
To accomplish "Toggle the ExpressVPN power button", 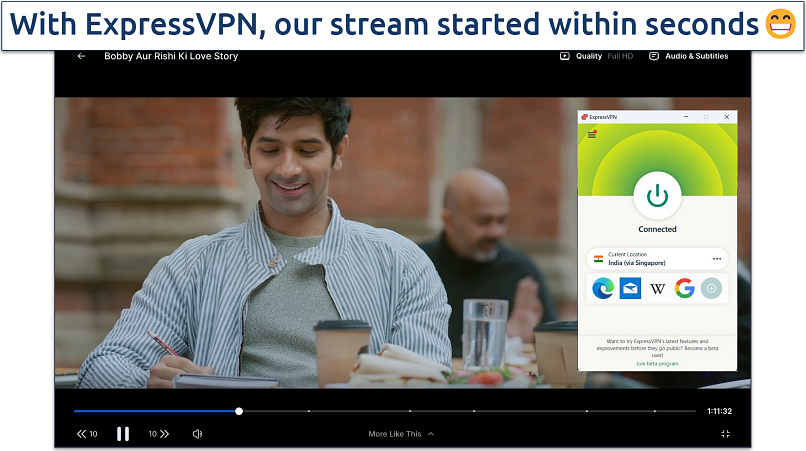I will pos(657,196).
